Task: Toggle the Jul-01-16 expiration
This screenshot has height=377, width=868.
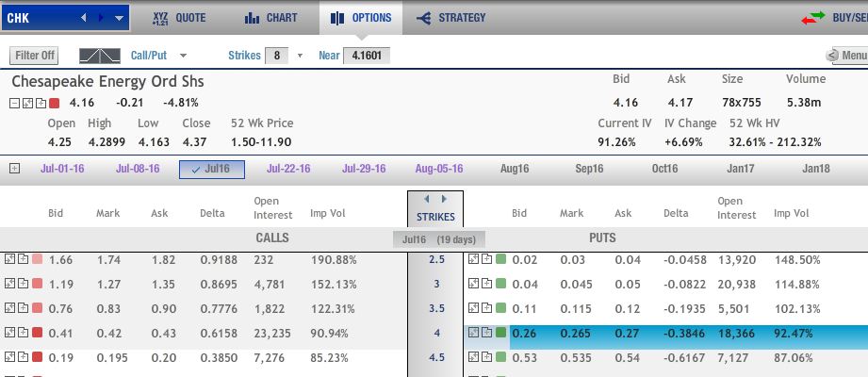Action: [62, 169]
